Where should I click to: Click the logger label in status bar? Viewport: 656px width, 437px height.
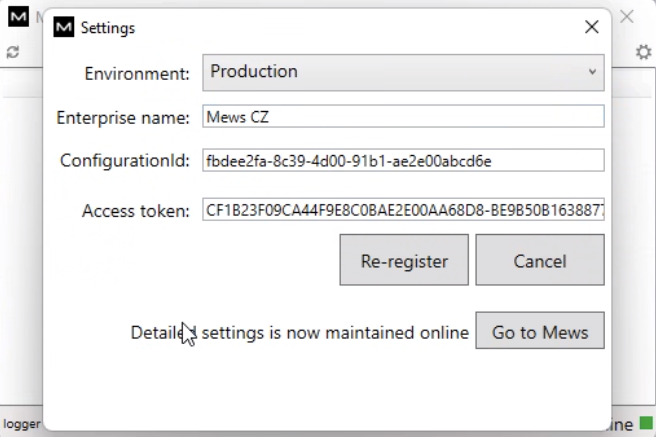(x=22, y=425)
